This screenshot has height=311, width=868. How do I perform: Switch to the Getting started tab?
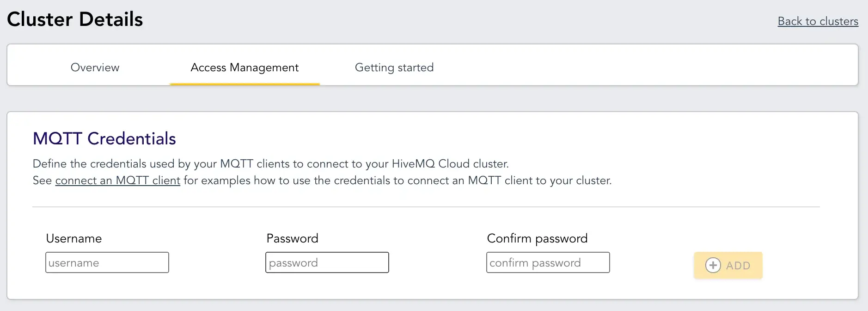click(394, 68)
